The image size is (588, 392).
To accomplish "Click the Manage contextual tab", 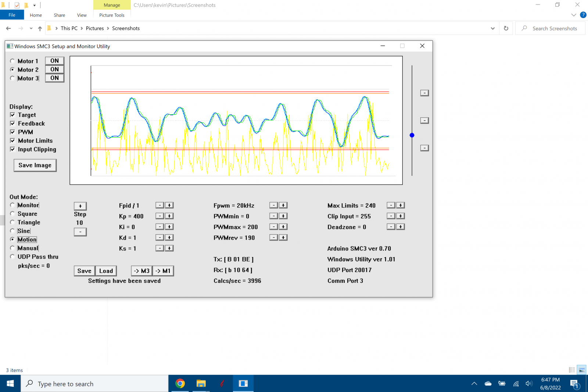I will (x=112, y=5).
